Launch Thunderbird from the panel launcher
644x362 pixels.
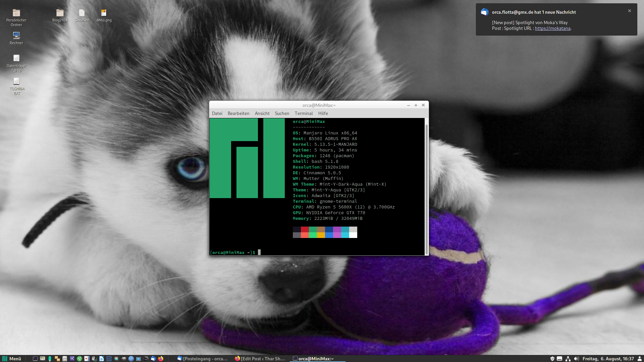[153, 359]
